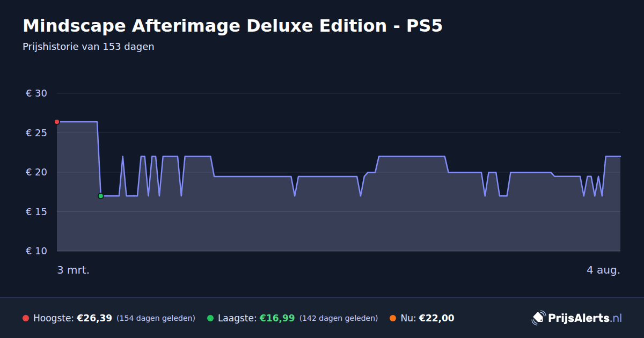Open the PrijsAlerts.nl brand link

[577, 318]
